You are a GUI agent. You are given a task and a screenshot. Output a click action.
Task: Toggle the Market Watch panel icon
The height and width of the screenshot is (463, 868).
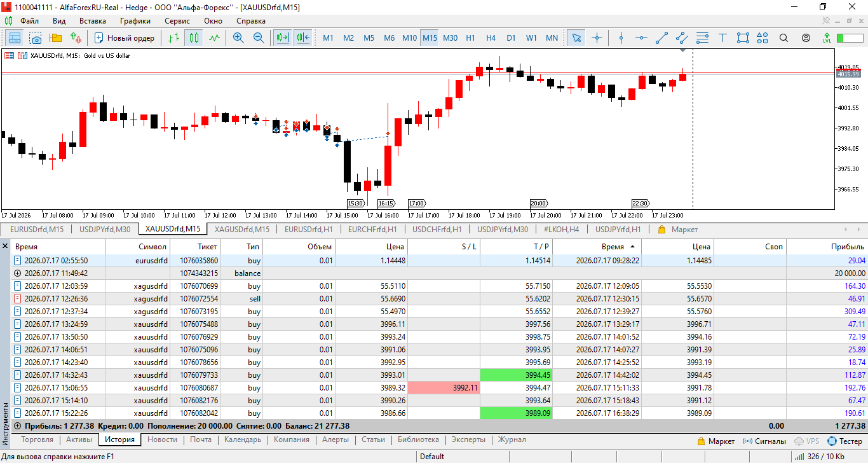click(15, 38)
